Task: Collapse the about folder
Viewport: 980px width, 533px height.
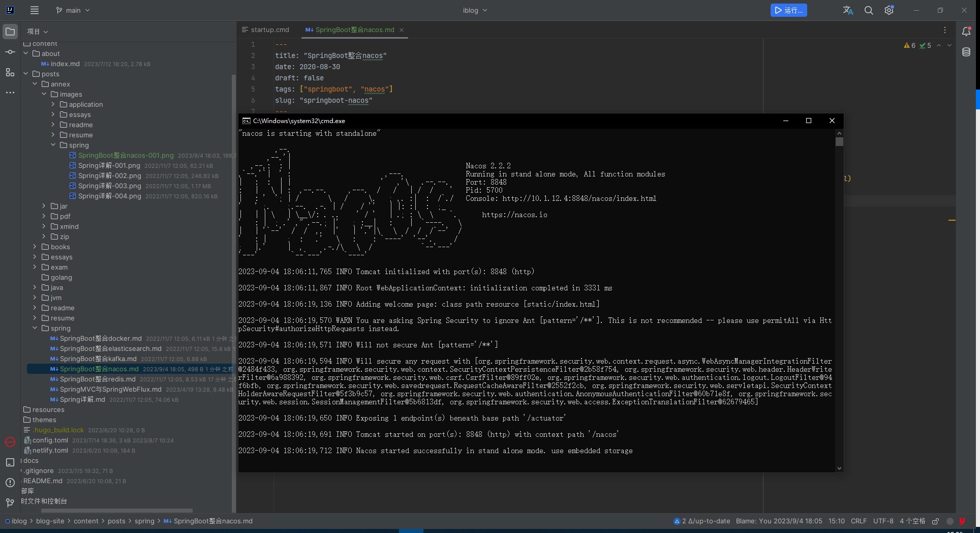Action: [26, 53]
